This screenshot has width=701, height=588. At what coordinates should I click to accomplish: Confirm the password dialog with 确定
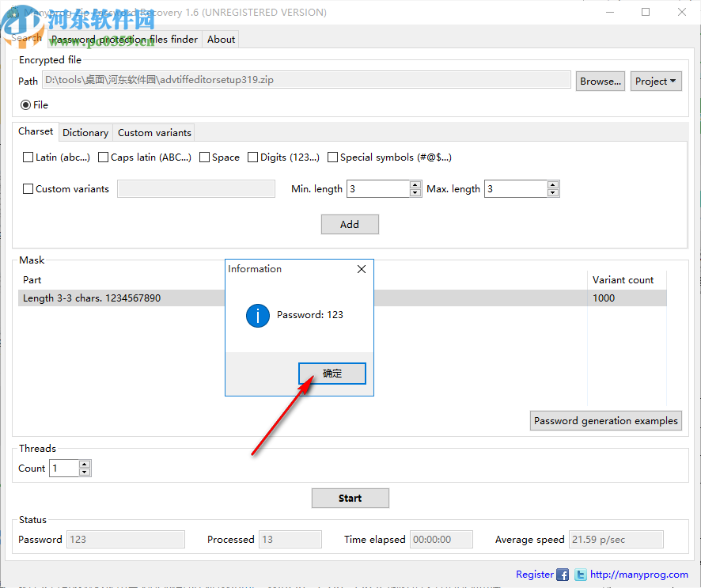(x=332, y=373)
